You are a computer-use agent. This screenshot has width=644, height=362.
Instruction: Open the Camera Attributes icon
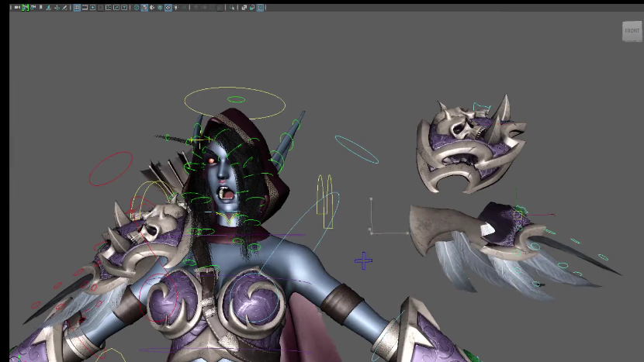[x=33, y=8]
